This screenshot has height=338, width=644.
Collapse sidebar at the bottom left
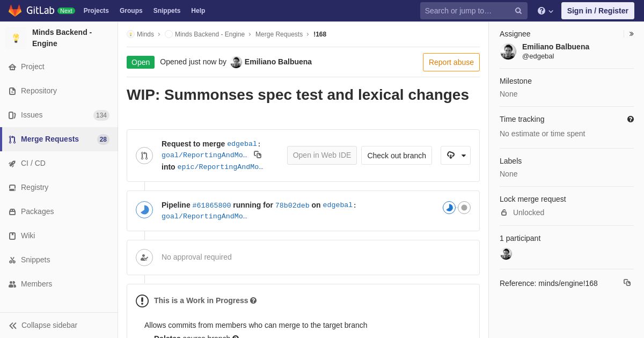43,325
